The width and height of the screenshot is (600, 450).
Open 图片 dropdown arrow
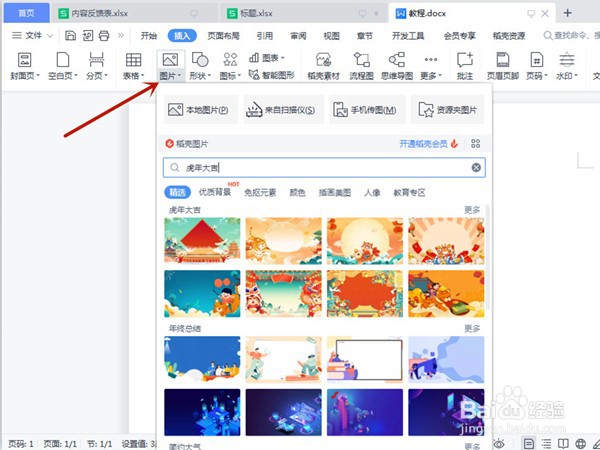point(179,75)
